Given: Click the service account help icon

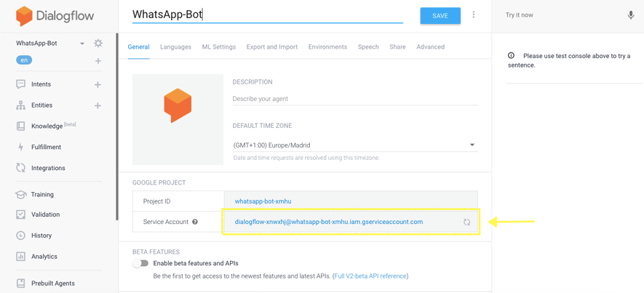Looking at the screenshot, I should pos(195,222).
